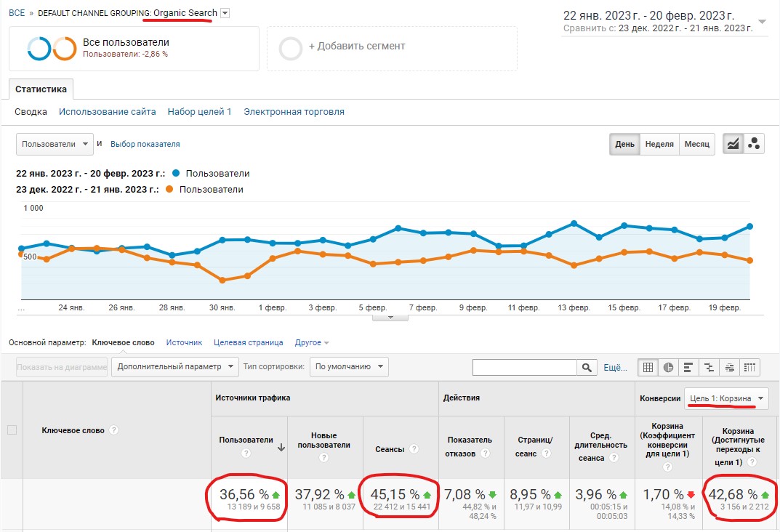Open the По умолчанию sort type dropdown

coord(349,367)
